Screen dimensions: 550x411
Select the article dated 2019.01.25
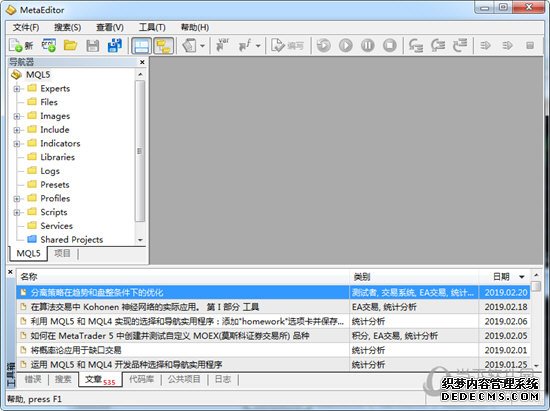(x=273, y=364)
